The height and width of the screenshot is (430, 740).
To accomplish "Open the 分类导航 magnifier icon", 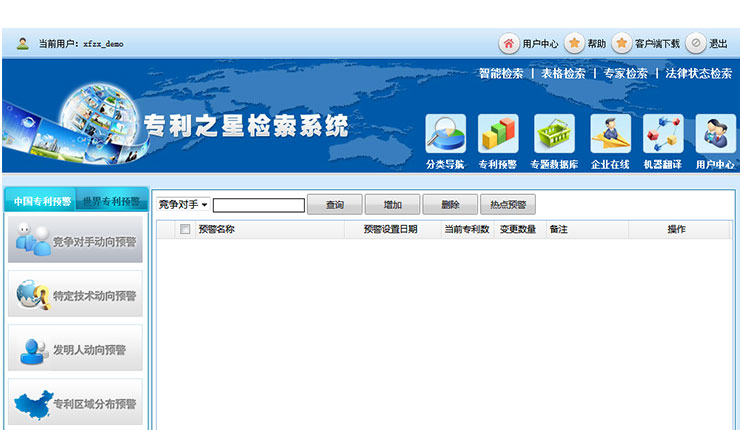I will [445, 134].
